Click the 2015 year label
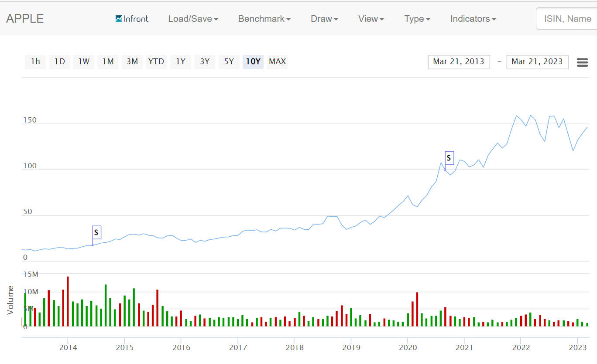This screenshot has width=597, height=364. point(124,347)
